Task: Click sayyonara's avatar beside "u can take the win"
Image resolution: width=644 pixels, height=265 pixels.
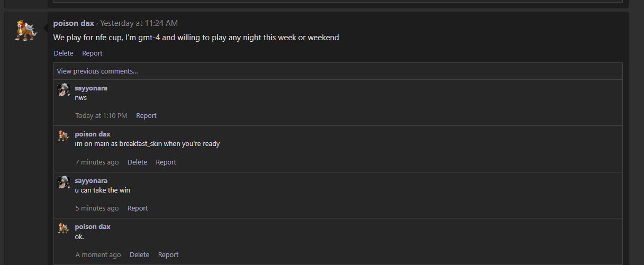Action: tap(64, 182)
